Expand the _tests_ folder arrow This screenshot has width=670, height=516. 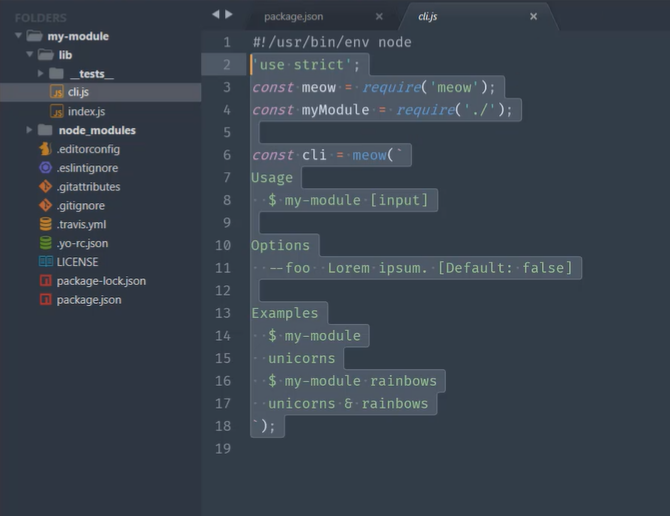41,73
